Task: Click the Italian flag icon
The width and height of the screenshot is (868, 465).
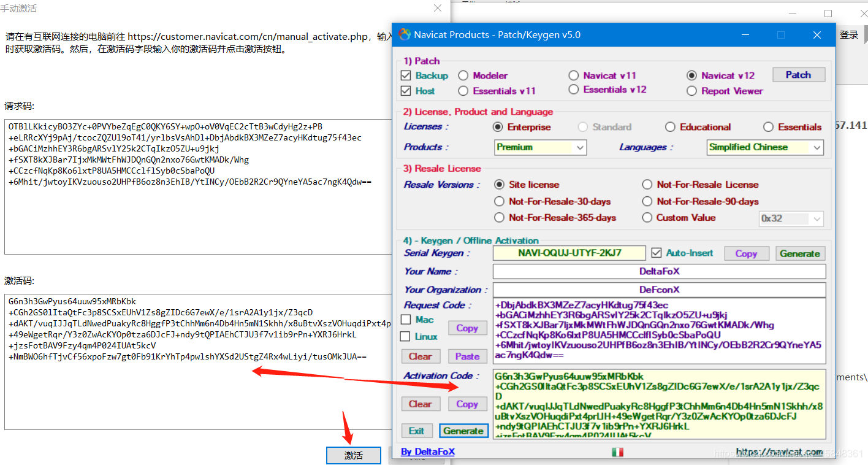Action: (x=617, y=452)
